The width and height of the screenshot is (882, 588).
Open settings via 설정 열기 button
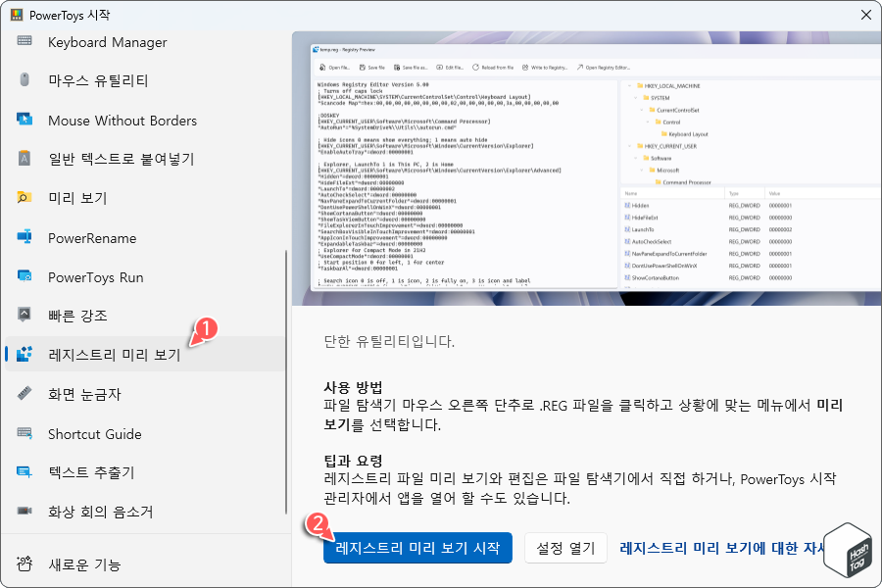[x=565, y=549]
